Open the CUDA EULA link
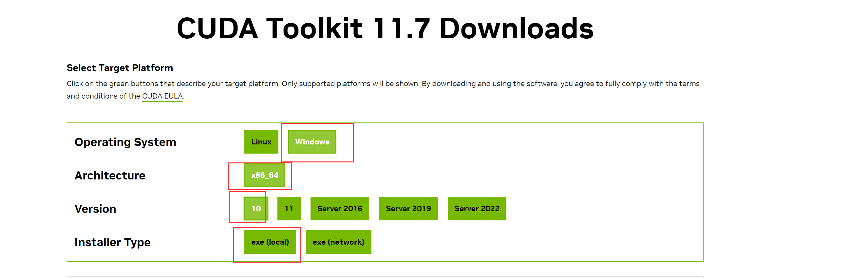The height and width of the screenshot is (279, 868). 162,96
